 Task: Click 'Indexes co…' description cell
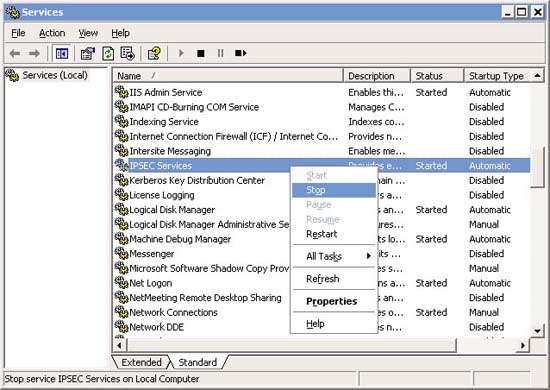coord(376,122)
